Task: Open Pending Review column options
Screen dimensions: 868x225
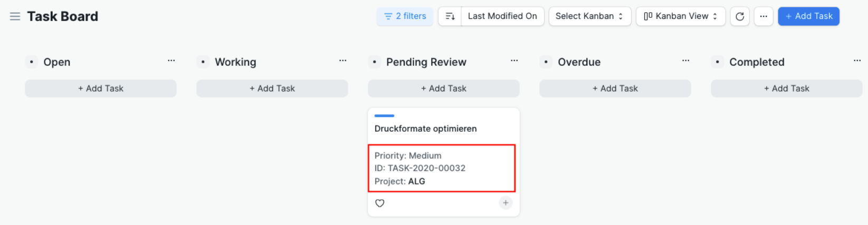Action: coord(514,61)
